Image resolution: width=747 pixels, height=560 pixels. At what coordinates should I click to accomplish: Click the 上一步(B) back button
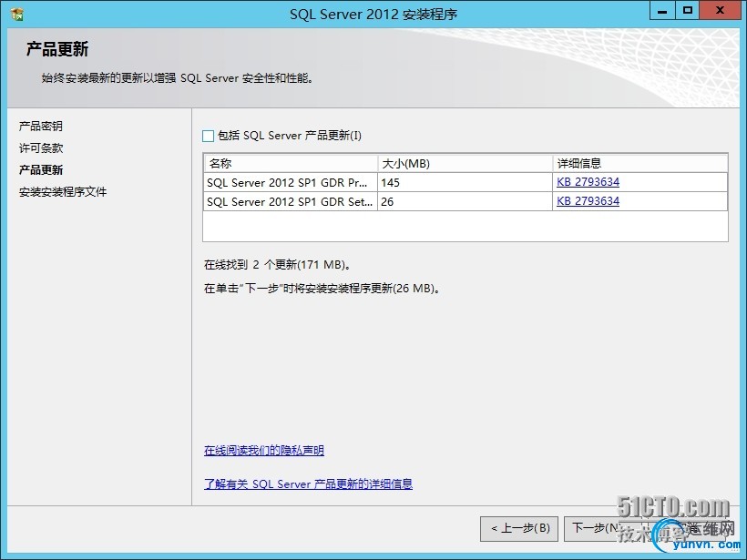tap(519, 528)
